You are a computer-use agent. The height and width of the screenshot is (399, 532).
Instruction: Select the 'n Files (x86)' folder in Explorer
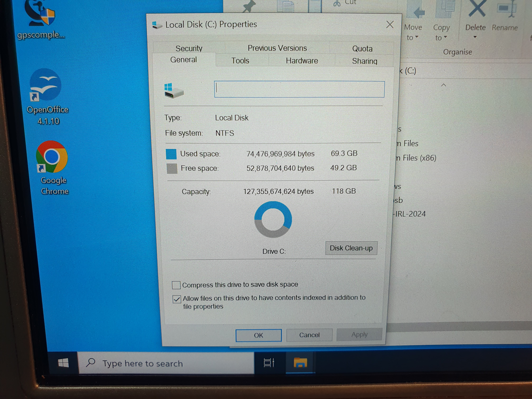point(416,158)
